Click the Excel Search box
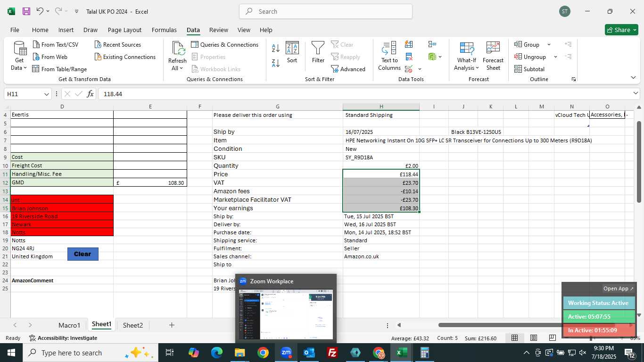 (326, 11)
